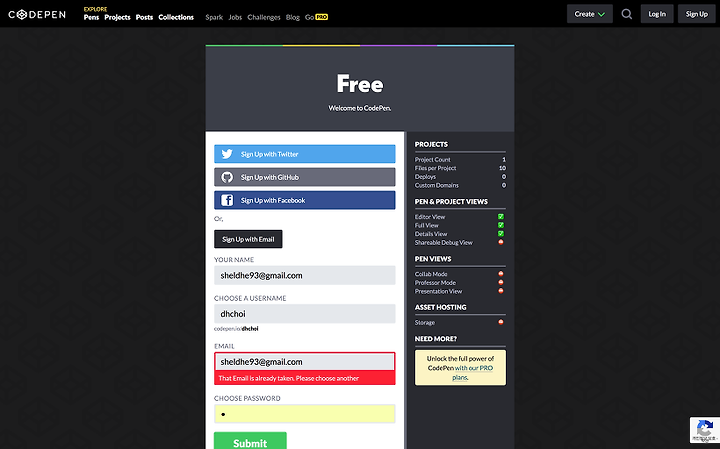Viewport: 720px width, 449px height.
Task: Submit the sign-up form
Action: click(x=250, y=441)
